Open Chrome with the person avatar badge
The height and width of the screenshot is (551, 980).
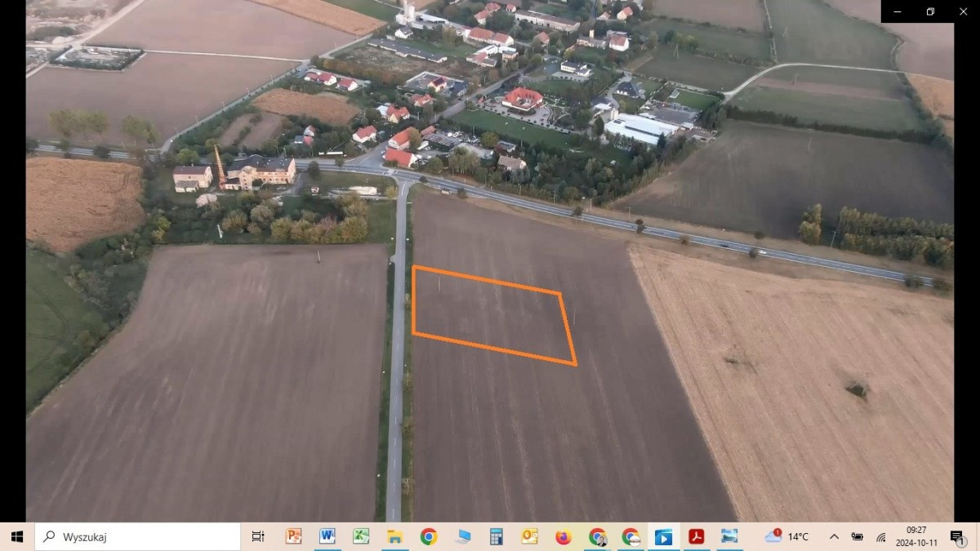pos(597,536)
